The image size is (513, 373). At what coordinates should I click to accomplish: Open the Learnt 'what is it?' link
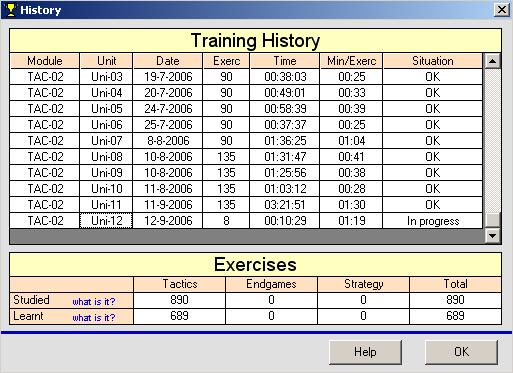(x=94, y=318)
